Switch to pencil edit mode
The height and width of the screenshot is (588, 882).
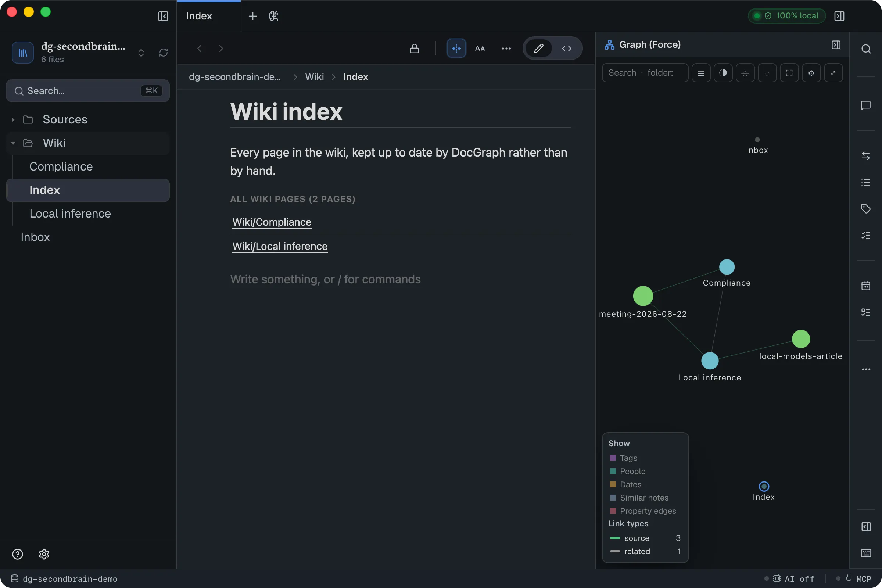coord(538,49)
